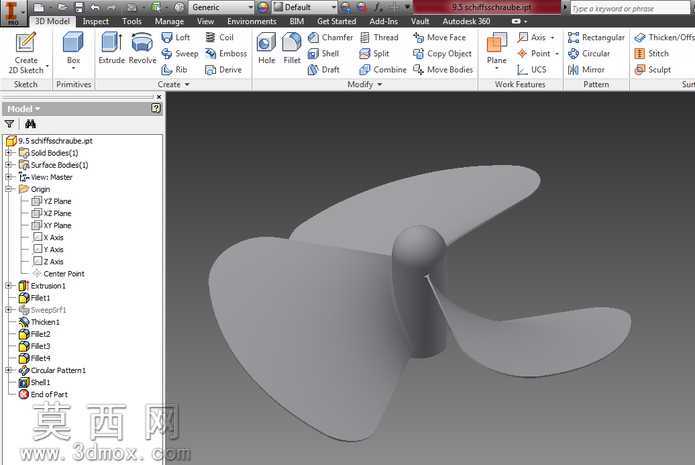The image size is (695, 465).
Task: Click the Move Face tool
Action: click(x=439, y=38)
